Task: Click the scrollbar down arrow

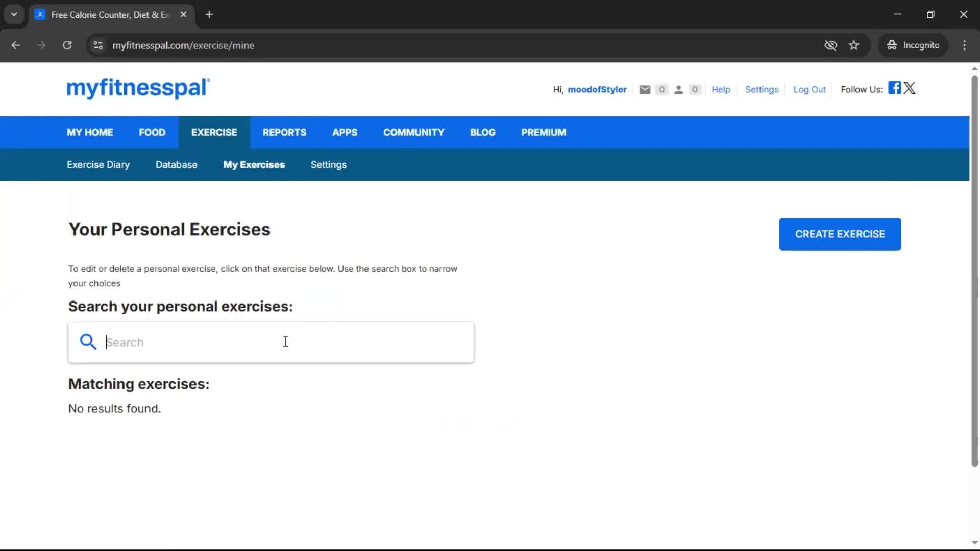Action: click(x=974, y=543)
